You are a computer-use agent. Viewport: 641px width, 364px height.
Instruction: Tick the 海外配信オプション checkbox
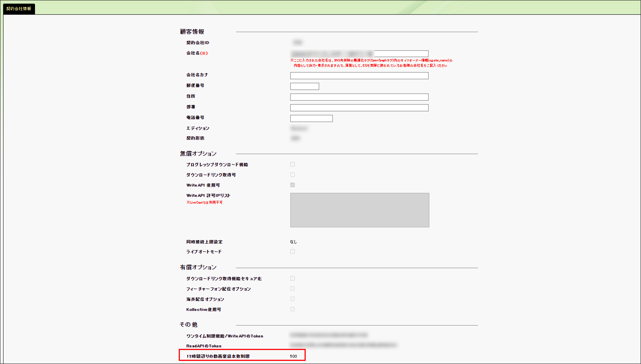292,299
